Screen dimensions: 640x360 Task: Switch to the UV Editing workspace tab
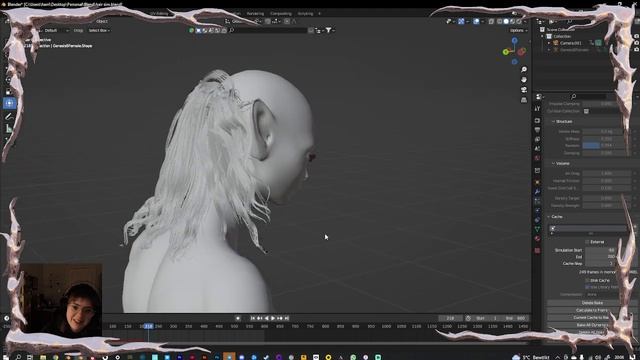coord(159,13)
